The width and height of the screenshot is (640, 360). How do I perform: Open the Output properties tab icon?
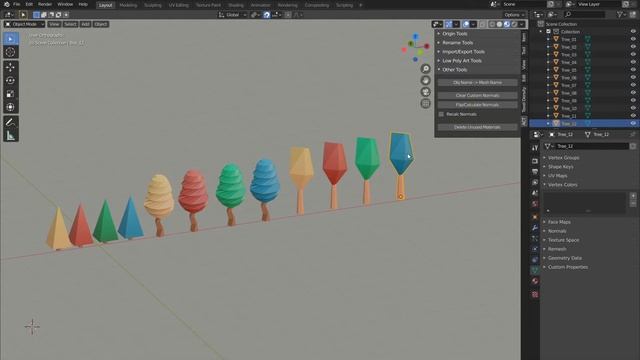pos(535,171)
